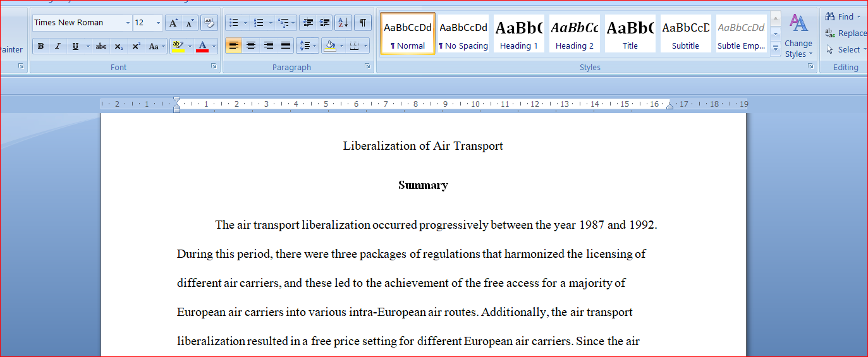Toggle center alignment
Image resolution: width=868 pixels, height=357 pixels.
251,45
